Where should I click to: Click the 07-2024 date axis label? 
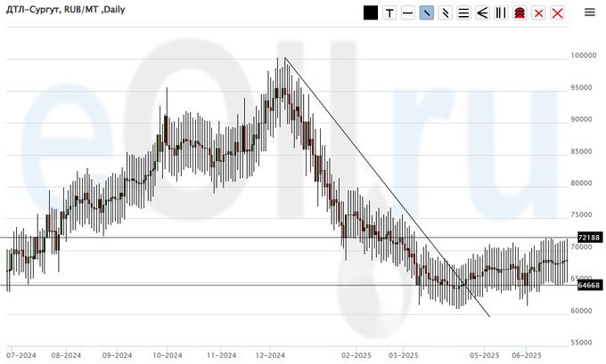(x=20, y=353)
